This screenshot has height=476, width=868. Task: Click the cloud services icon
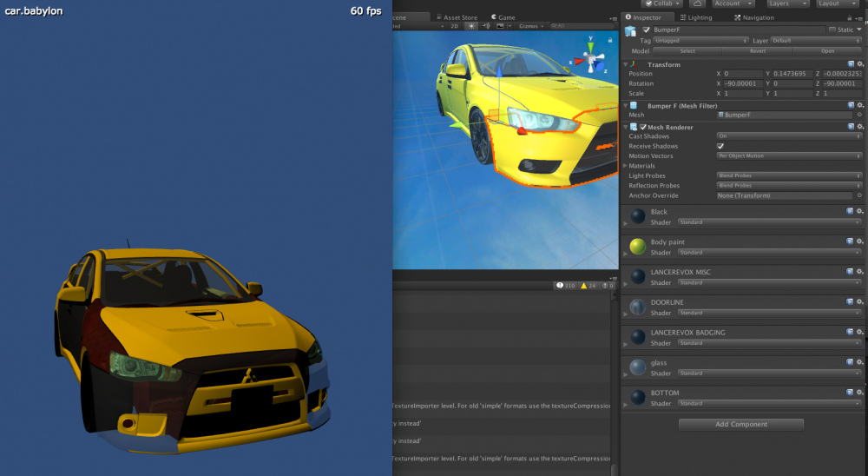point(697,3)
